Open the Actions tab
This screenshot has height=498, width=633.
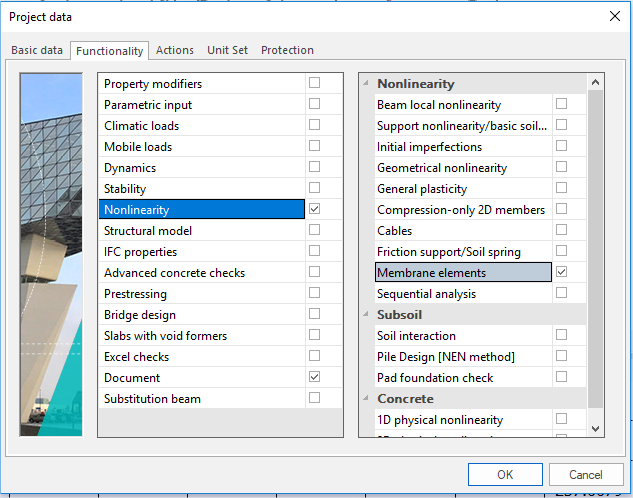coord(175,50)
